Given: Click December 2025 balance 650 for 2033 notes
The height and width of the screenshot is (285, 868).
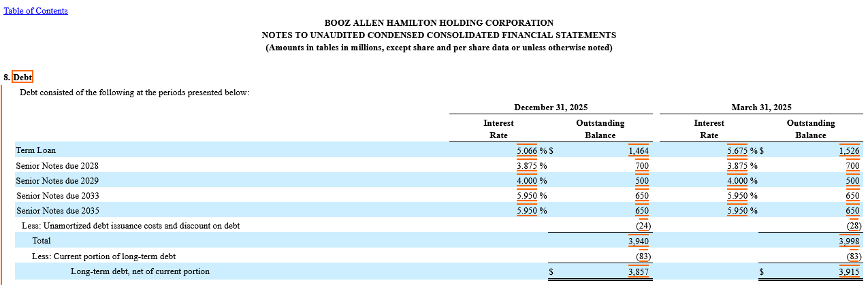Looking at the screenshot, I should [x=643, y=195].
